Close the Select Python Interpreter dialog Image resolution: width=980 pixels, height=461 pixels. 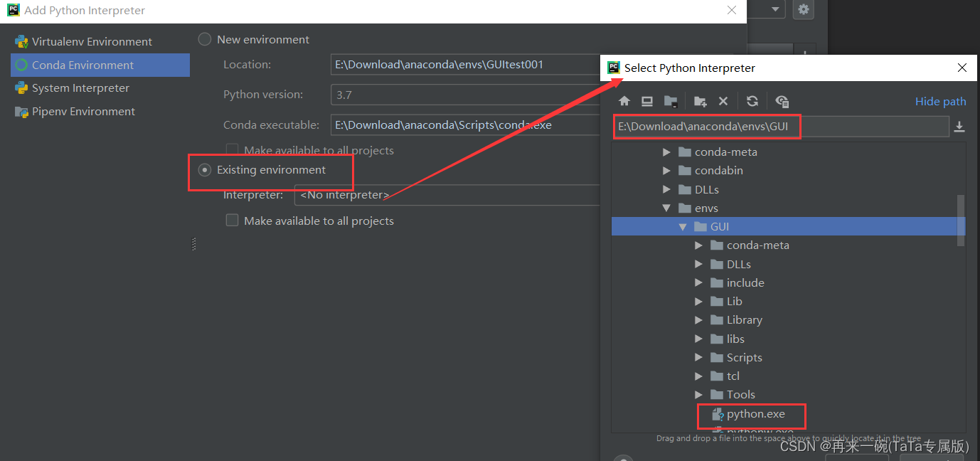[x=962, y=68]
